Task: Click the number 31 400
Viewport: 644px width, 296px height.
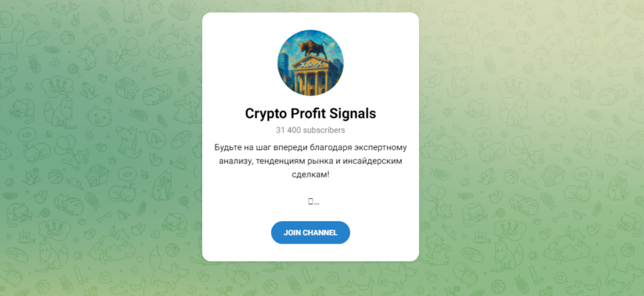Action: point(288,130)
